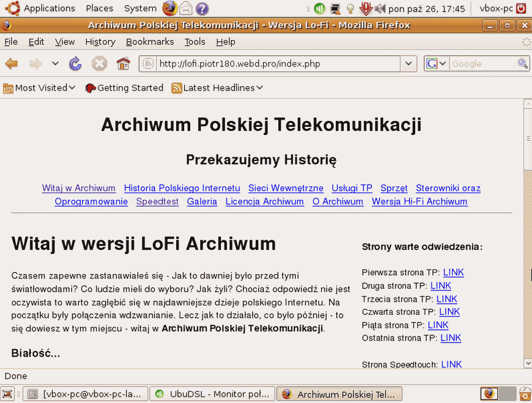
Task: Open the Trash icon in bottom panel
Action: click(525, 394)
